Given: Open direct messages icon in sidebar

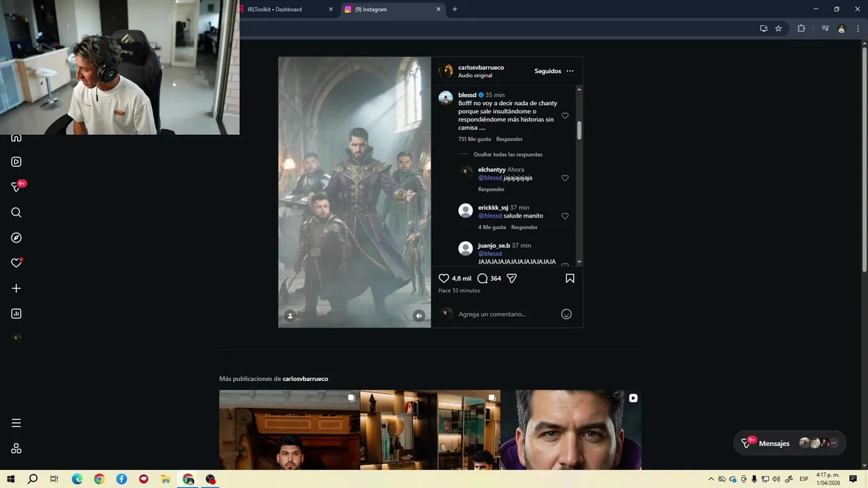Looking at the screenshot, I should (16, 187).
